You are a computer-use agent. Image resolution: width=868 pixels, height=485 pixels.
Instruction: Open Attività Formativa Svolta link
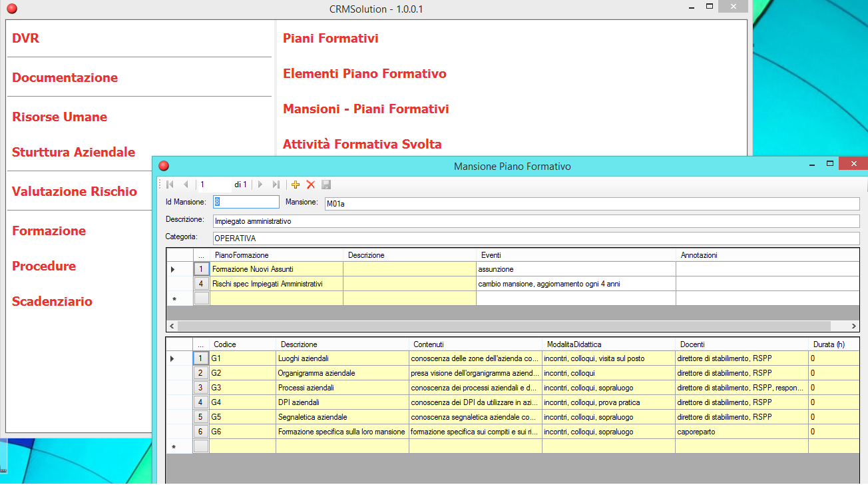pyautogui.click(x=362, y=144)
